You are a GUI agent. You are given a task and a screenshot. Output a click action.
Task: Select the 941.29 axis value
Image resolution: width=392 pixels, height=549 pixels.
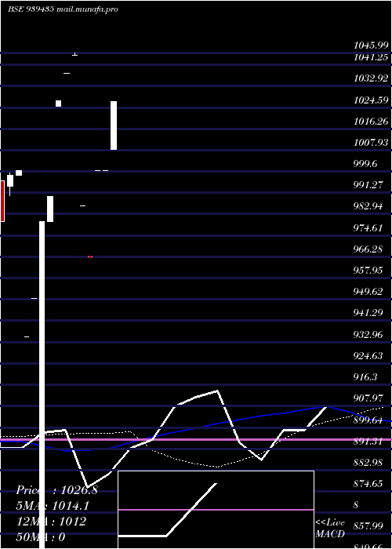(368, 313)
